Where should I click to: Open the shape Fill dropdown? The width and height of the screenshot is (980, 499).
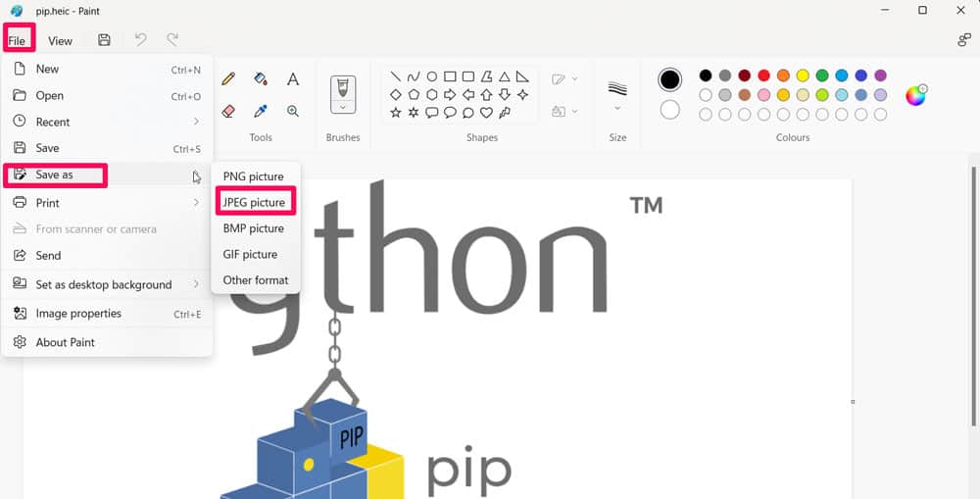click(564, 112)
